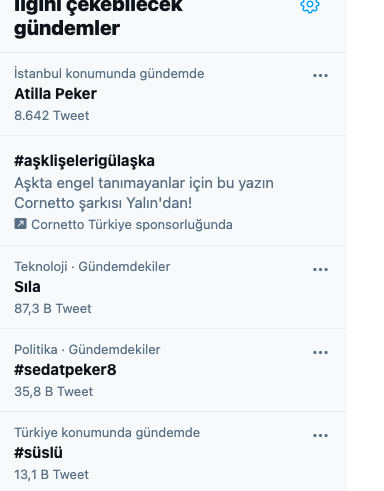Image resolution: width=384 pixels, height=491 pixels.
Task: Click the Politika · Gündemdekiler category label
Action: pyautogui.click(x=87, y=350)
